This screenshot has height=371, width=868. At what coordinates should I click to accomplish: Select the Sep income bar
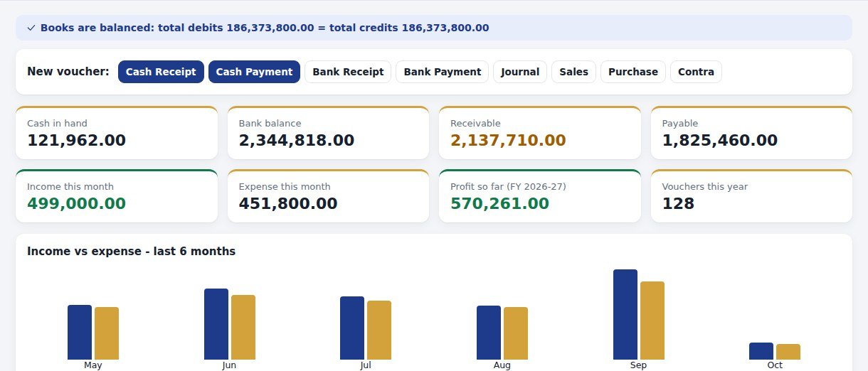pos(625,314)
